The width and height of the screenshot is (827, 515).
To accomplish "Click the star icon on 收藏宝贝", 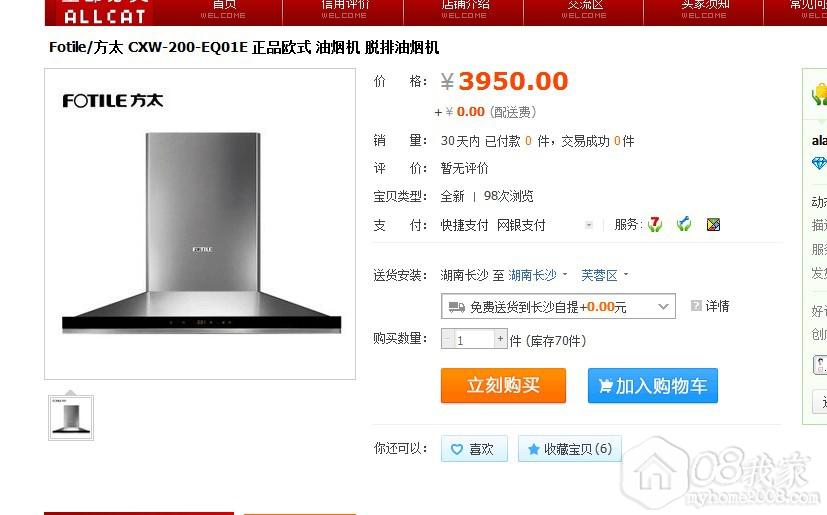I will tap(533, 449).
